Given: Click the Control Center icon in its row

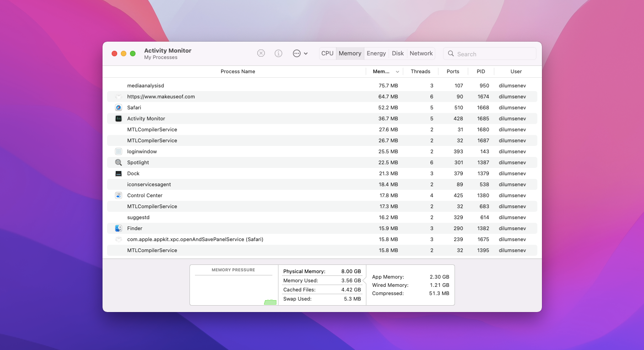Looking at the screenshot, I should click(x=119, y=195).
